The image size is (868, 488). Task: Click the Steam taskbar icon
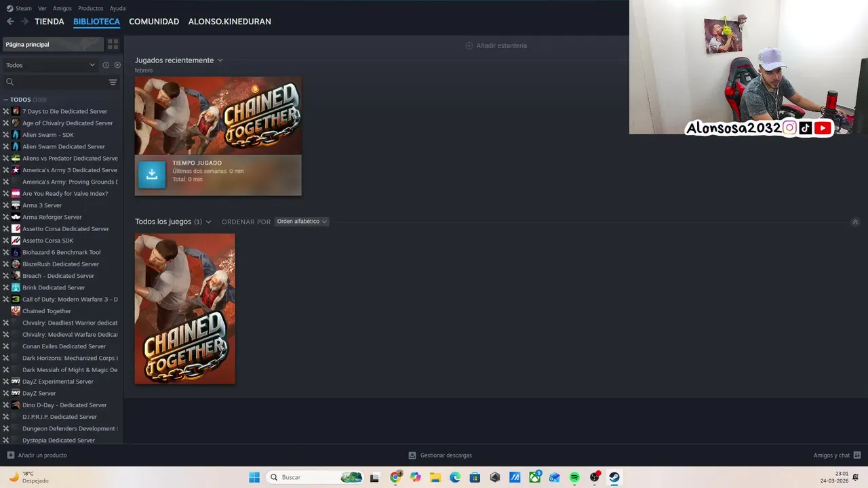click(x=614, y=477)
